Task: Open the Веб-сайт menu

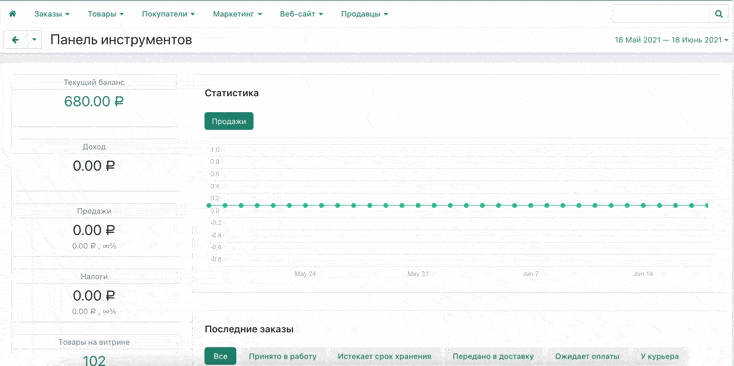Action: pos(301,14)
